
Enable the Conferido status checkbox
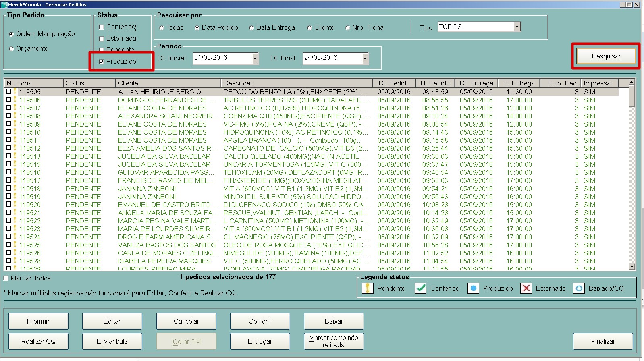click(102, 27)
